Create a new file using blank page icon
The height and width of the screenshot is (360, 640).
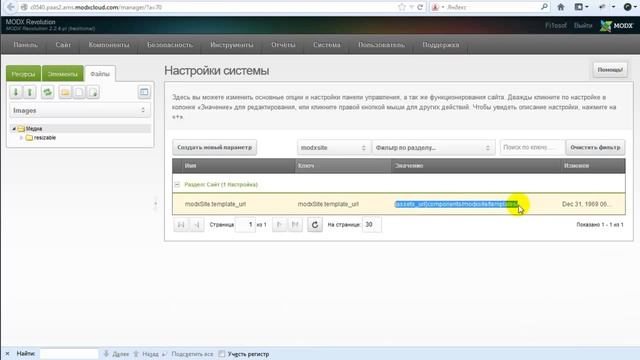pyautogui.click(x=79, y=92)
